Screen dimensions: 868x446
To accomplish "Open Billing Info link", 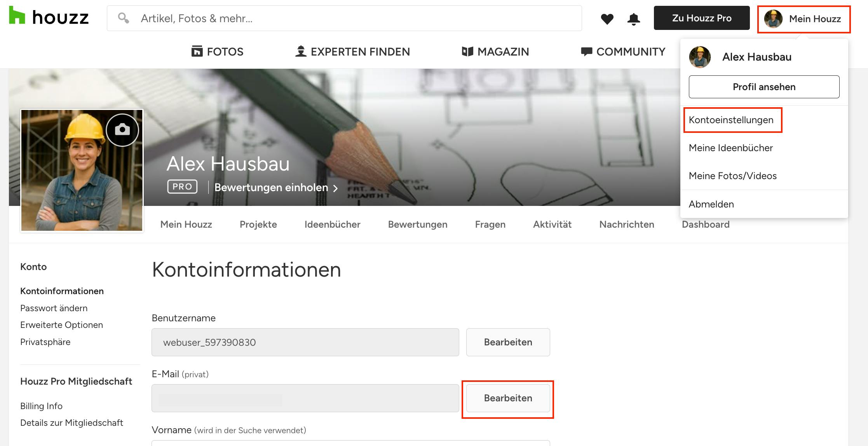I will point(41,406).
